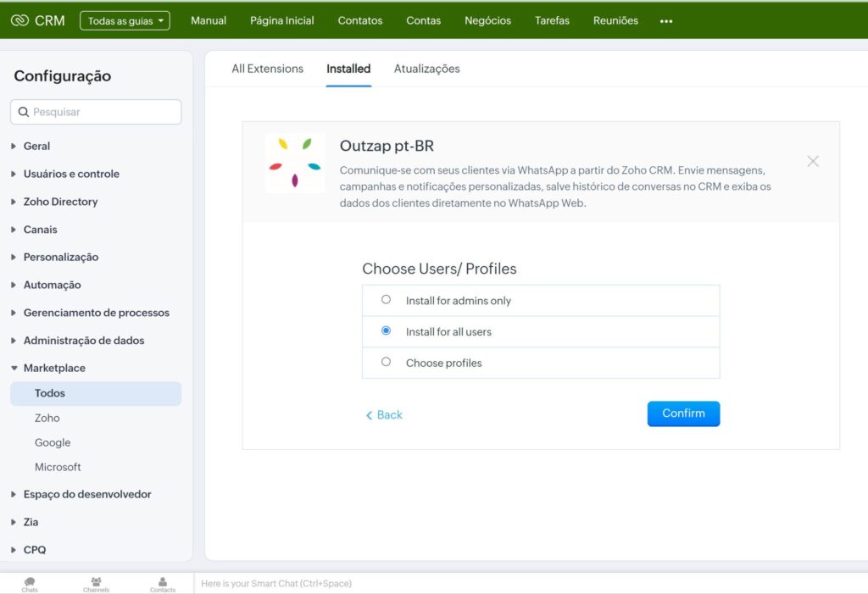
Task: Open the Contatos module
Action: [x=359, y=20]
